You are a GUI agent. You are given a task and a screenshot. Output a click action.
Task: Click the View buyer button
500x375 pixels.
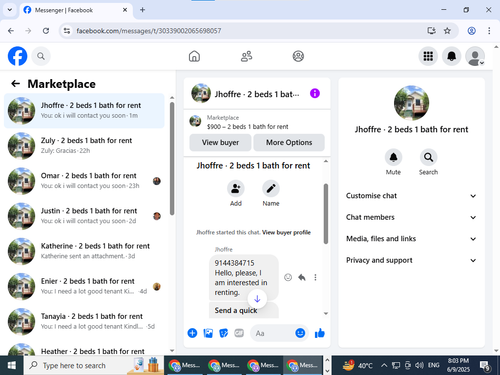[x=220, y=143]
